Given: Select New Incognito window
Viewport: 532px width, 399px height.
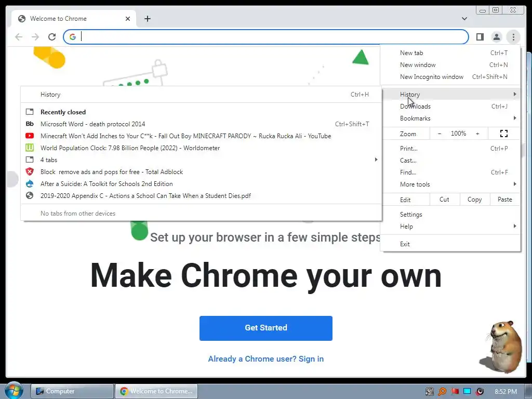Looking at the screenshot, I should pyautogui.click(x=450, y=77).
